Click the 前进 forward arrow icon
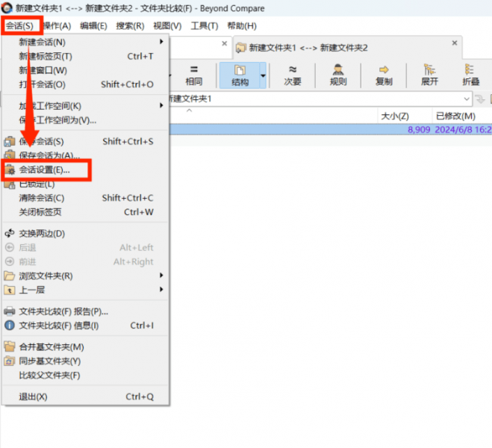 coord(10,261)
